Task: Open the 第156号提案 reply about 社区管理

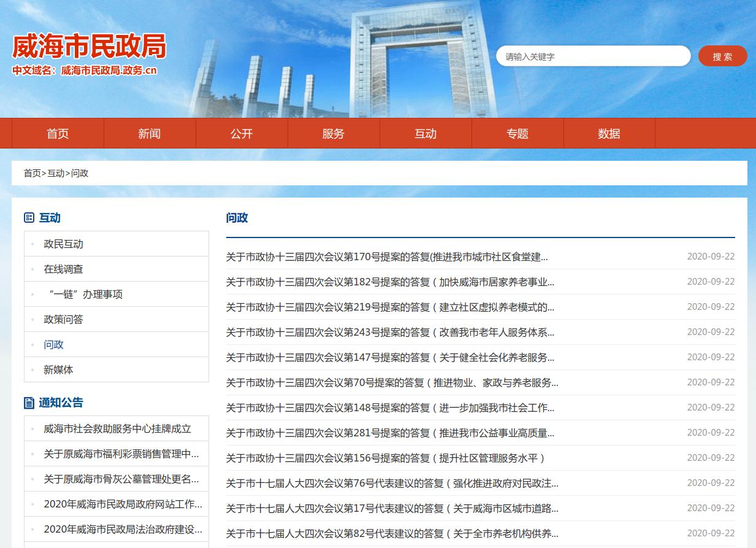Action: click(385, 458)
